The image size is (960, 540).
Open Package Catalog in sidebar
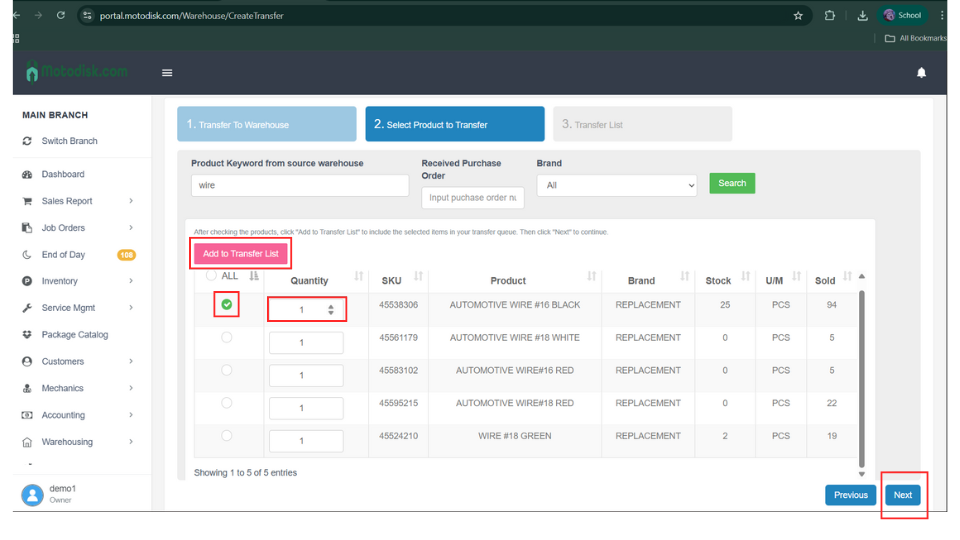(74, 335)
